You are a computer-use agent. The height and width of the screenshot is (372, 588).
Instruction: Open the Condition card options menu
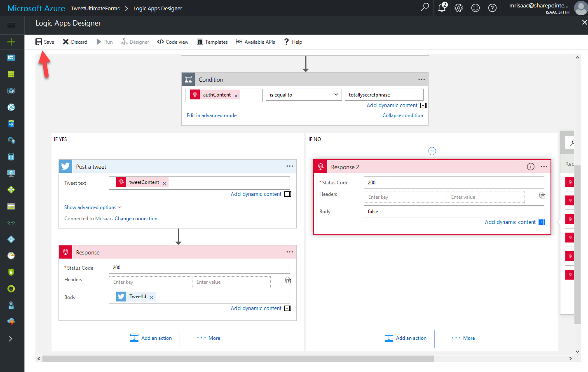pos(422,79)
